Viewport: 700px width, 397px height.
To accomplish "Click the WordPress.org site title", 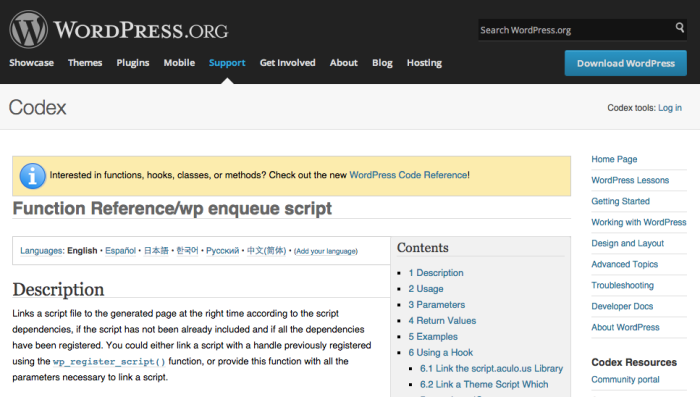I will 141,30.
